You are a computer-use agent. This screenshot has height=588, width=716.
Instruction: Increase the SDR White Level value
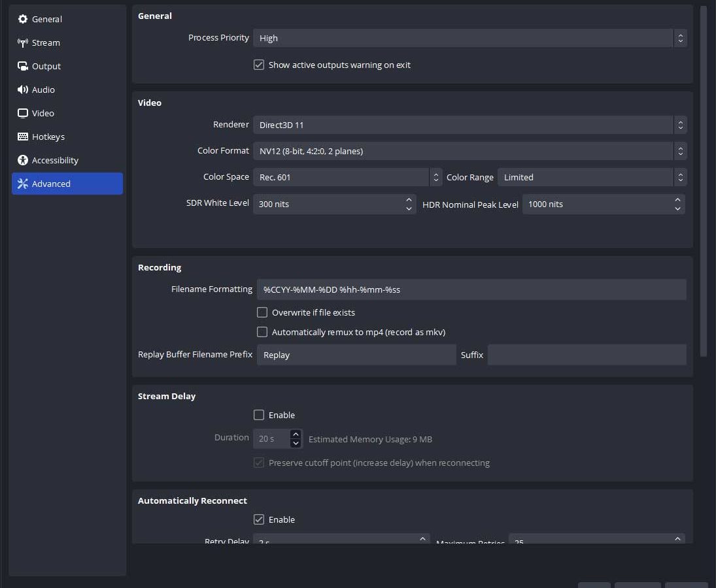pos(409,200)
